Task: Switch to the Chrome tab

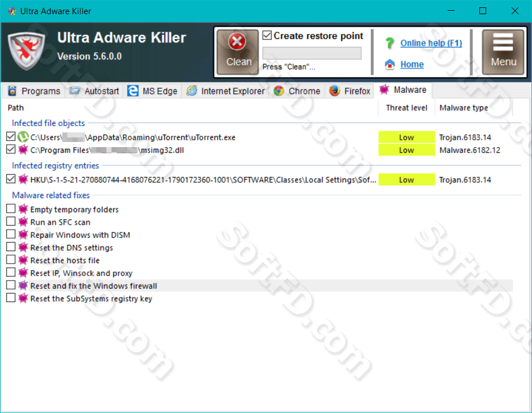Action: pos(297,91)
